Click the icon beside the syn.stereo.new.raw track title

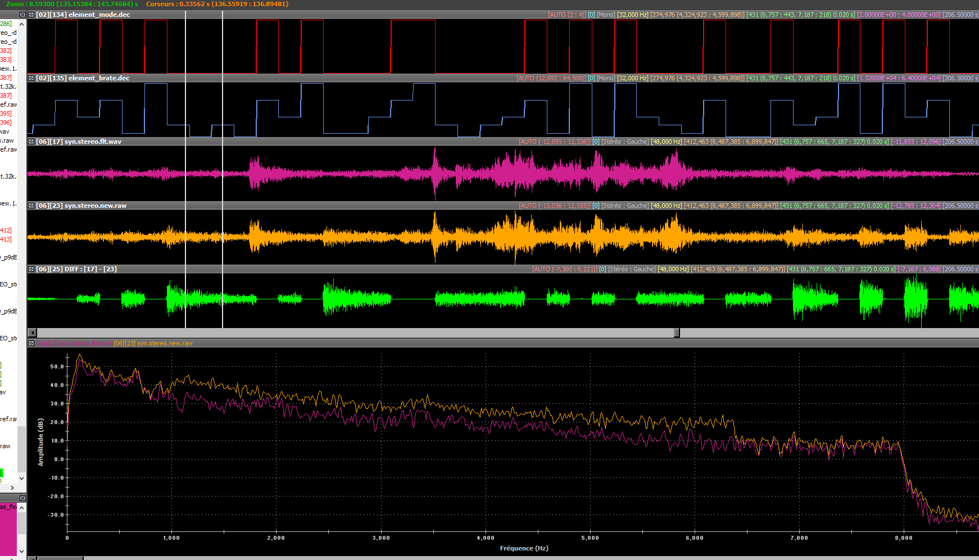pos(31,206)
